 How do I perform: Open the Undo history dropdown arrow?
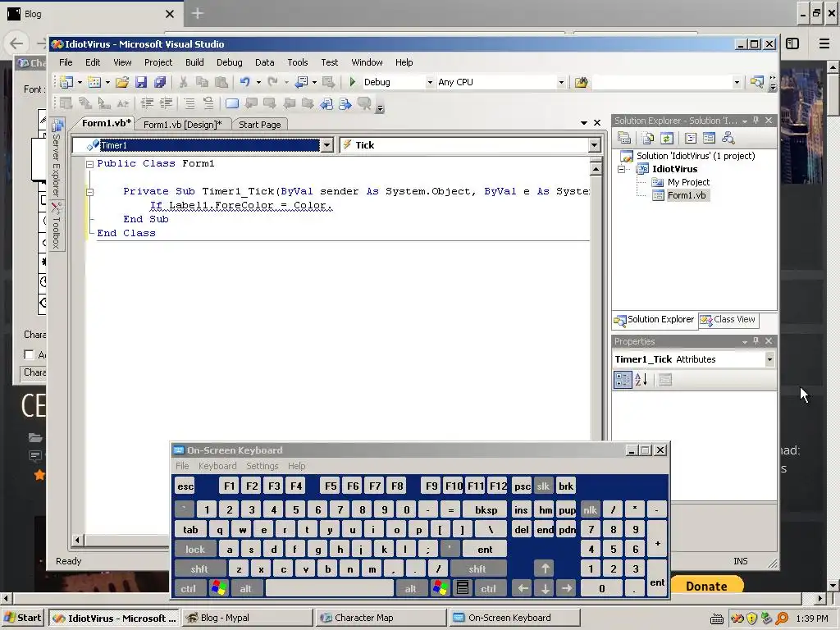(258, 83)
